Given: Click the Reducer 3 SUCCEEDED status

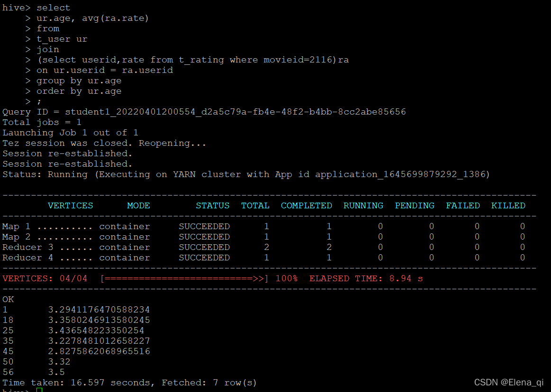Looking at the screenshot, I should [204, 247].
